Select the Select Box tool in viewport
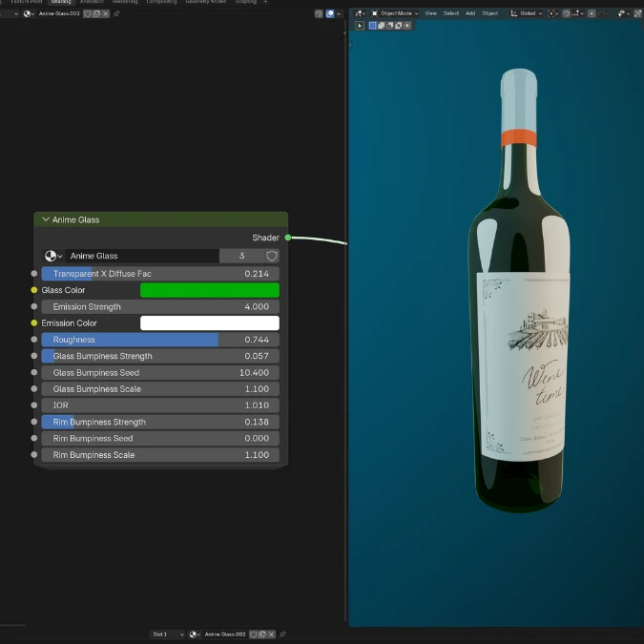The image size is (644, 644). (x=360, y=26)
